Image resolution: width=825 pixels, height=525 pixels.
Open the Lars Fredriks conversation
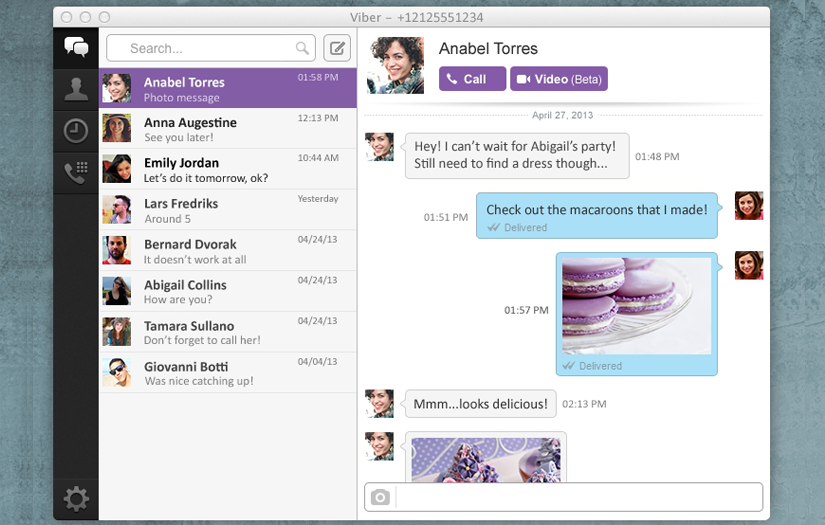click(x=228, y=209)
